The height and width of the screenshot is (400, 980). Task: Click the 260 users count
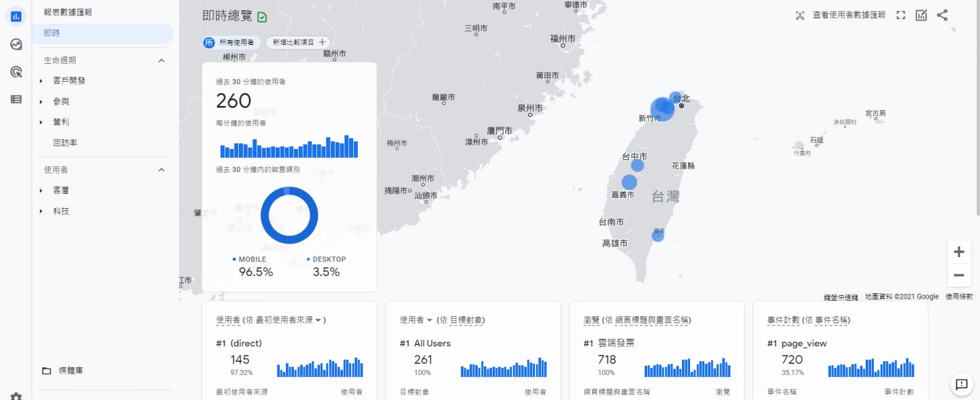(233, 101)
